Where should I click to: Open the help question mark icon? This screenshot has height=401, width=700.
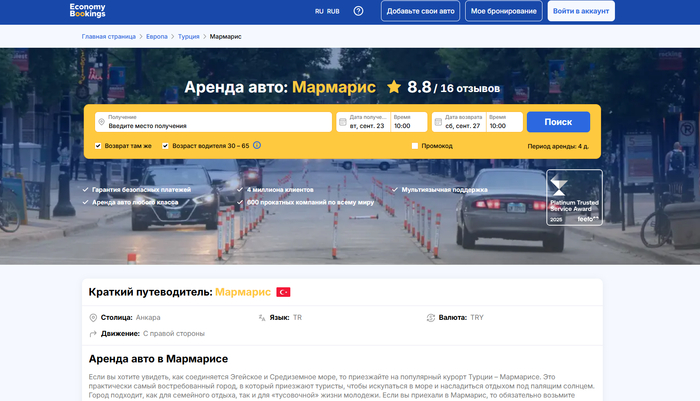click(359, 11)
